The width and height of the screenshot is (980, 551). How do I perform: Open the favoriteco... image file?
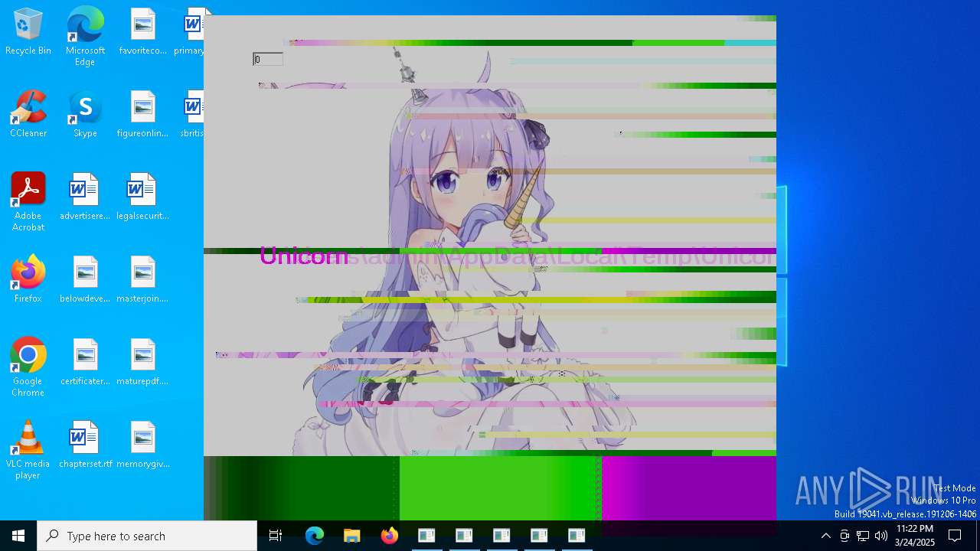click(142, 31)
